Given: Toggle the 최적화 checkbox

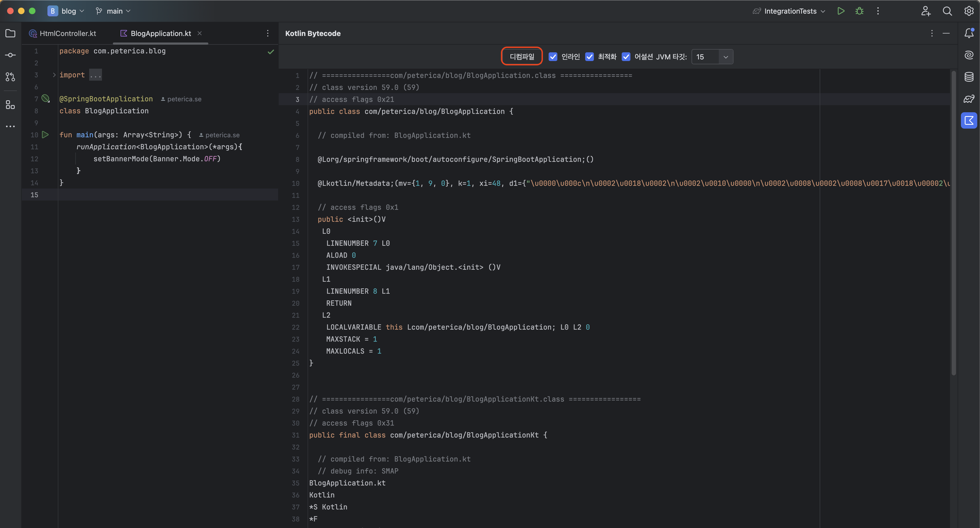Looking at the screenshot, I should click(589, 57).
